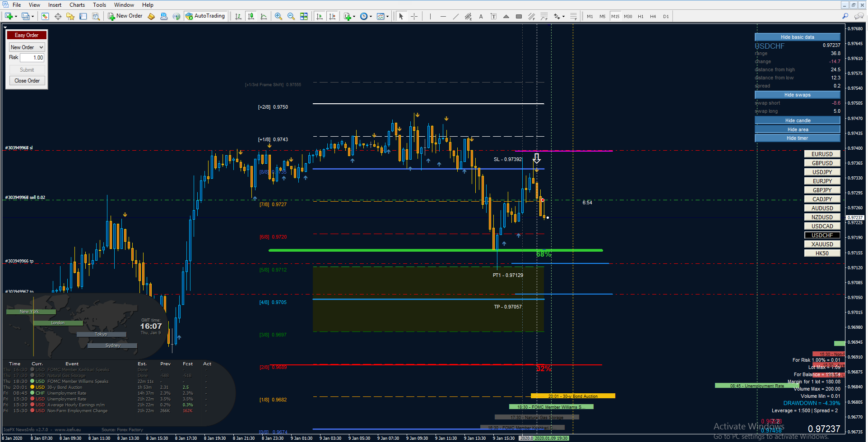Pick the trendline drawing tool

point(456,16)
